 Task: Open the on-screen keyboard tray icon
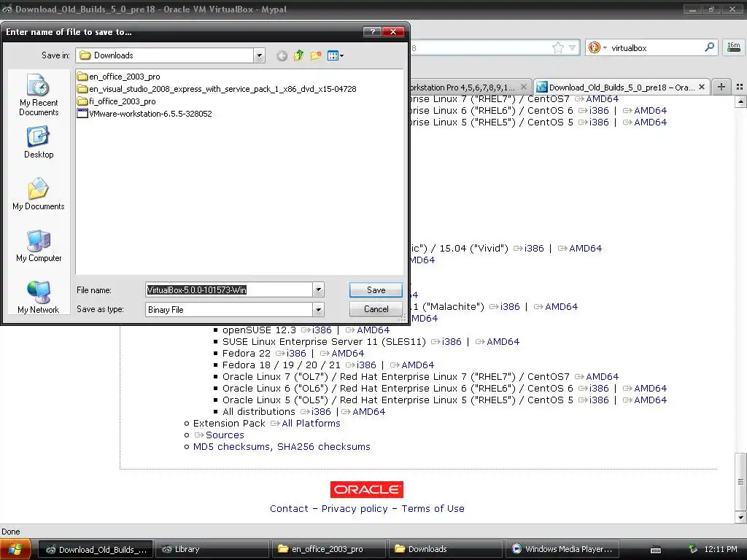(x=656, y=550)
